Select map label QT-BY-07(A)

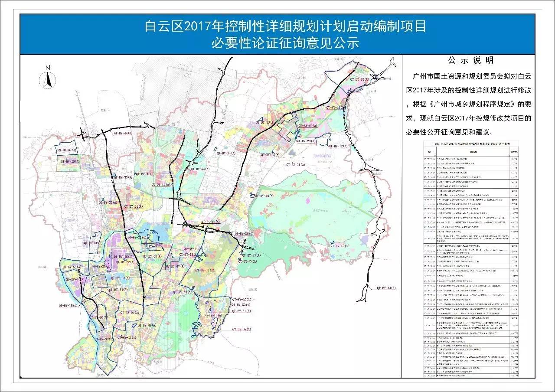66,150
